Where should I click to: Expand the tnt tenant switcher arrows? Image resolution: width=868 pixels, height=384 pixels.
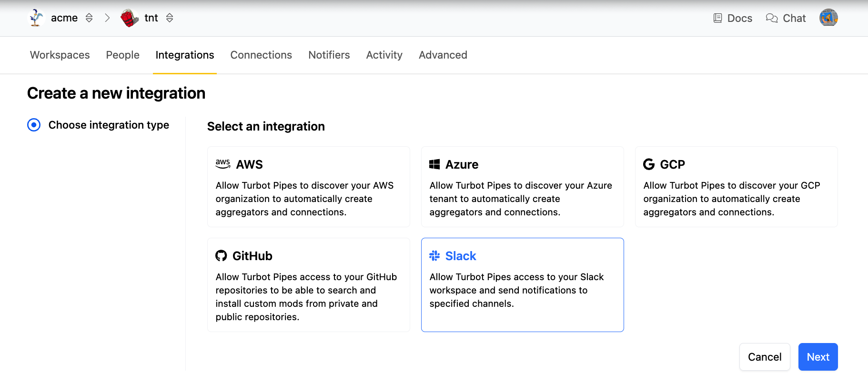[170, 18]
